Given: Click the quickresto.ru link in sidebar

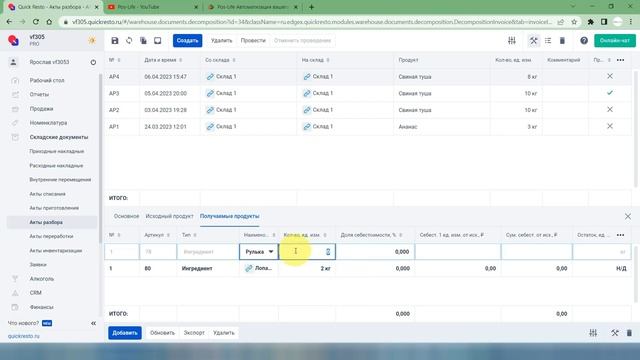Looking at the screenshot, I should (24, 336).
